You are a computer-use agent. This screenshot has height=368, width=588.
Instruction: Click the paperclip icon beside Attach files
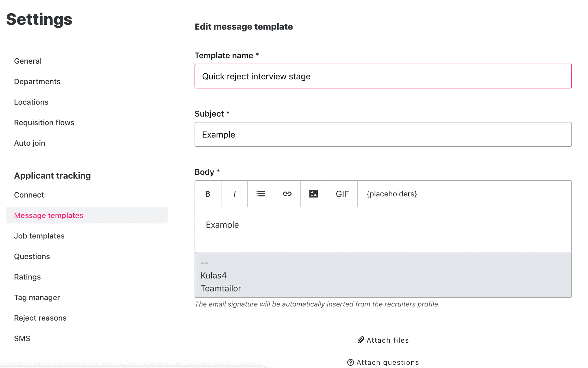pos(361,340)
